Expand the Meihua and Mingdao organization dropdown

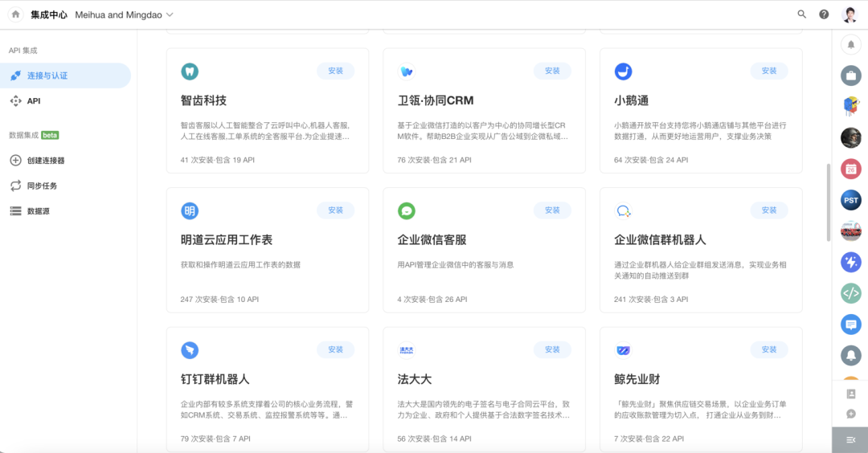point(124,15)
